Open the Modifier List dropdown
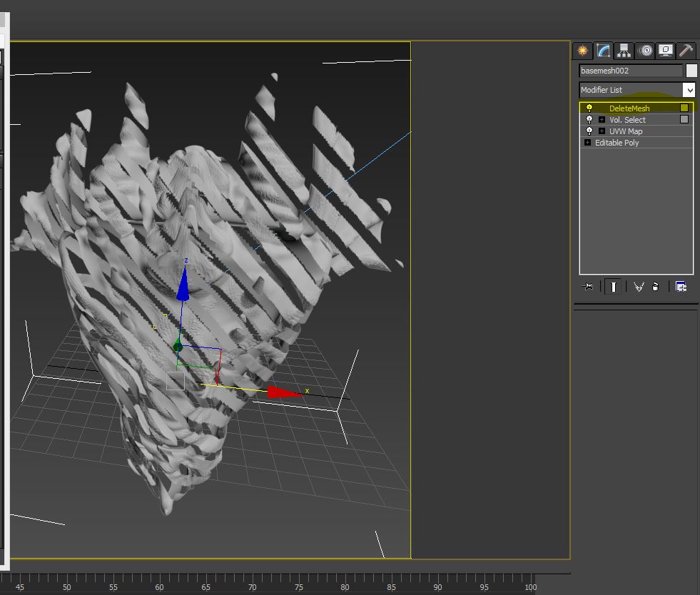This screenshot has width=700, height=595. (x=689, y=90)
